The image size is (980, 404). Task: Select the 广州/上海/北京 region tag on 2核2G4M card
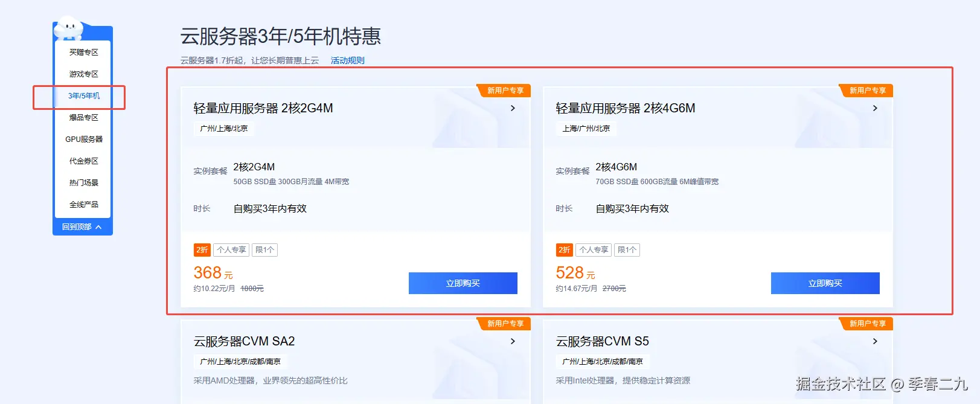point(223,129)
